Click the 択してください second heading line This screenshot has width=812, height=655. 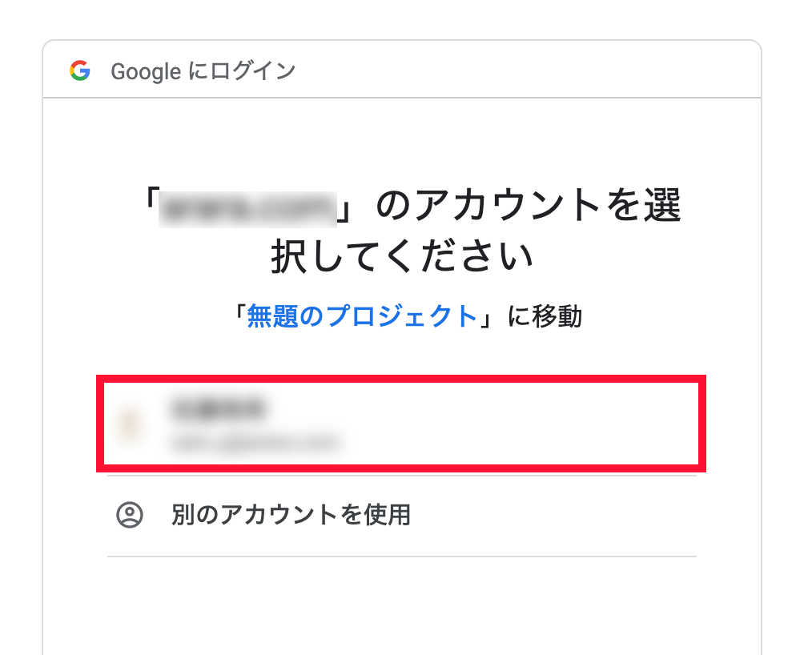point(402,255)
